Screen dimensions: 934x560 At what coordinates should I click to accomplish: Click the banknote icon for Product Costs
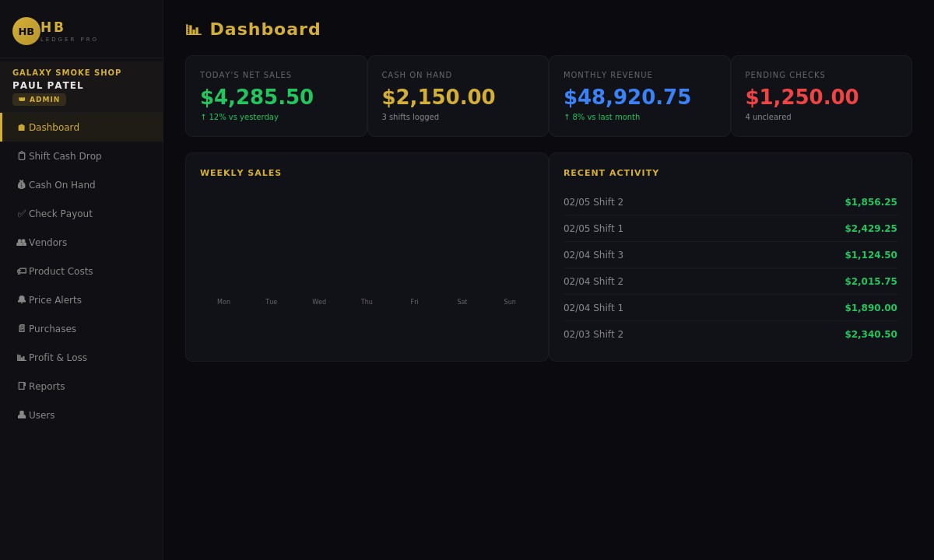(x=21, y=271)
